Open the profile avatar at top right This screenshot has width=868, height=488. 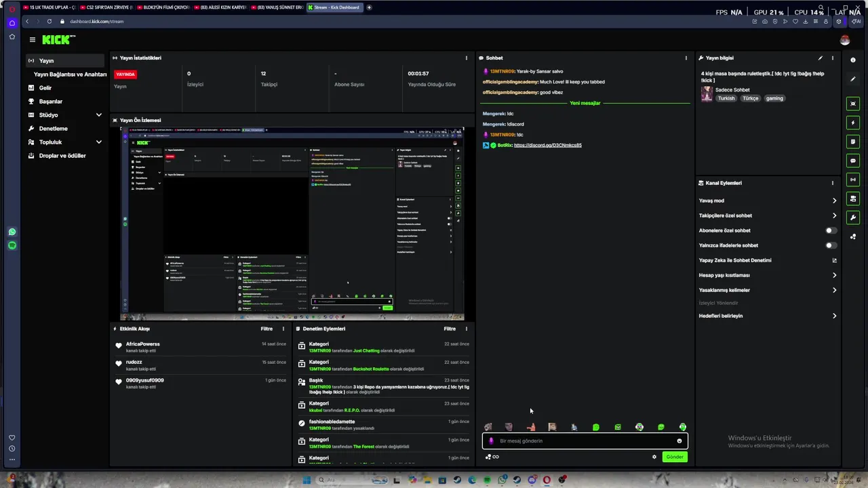coord(844,40)
